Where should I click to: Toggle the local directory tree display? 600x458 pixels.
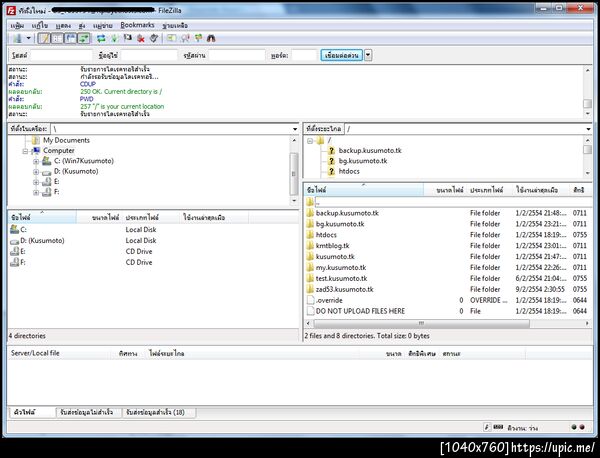(57, 38)
